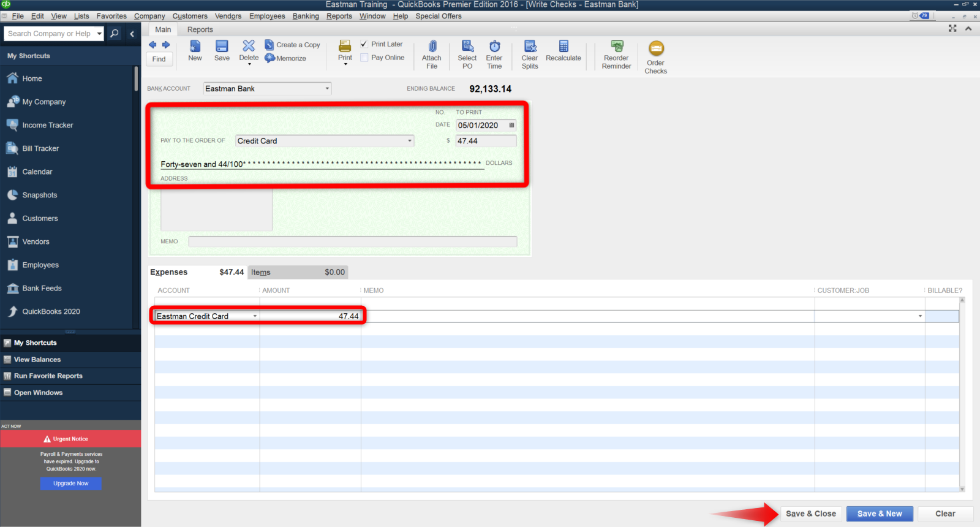Open the Vendors menu
This screenshot has width=980, height=527.
(x=228, y=16)
